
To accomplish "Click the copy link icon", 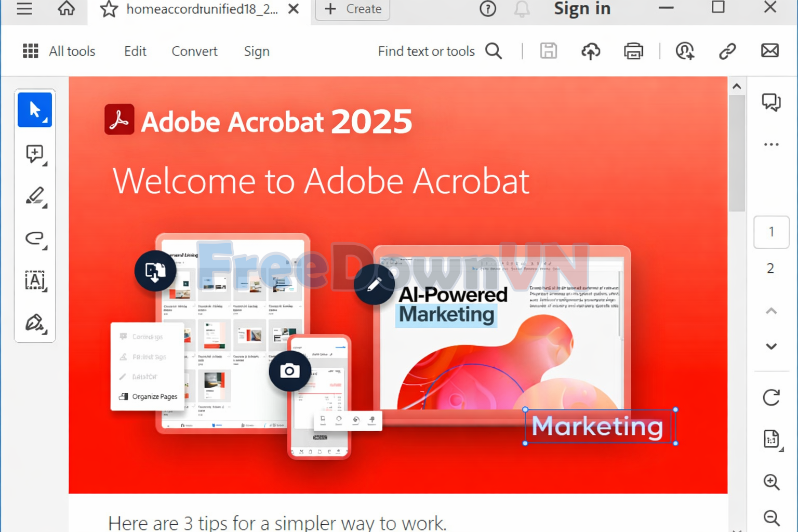I will tap(726, 51).
